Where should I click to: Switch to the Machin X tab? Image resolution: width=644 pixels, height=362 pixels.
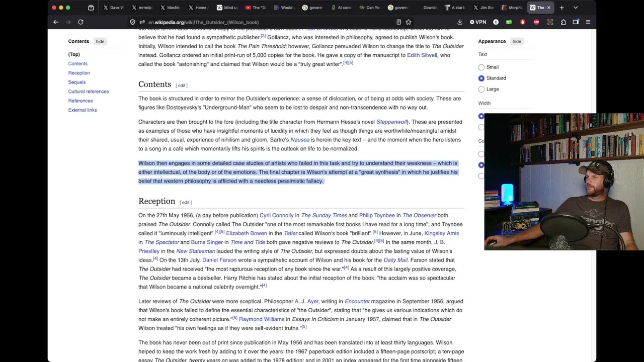point(170,8)
